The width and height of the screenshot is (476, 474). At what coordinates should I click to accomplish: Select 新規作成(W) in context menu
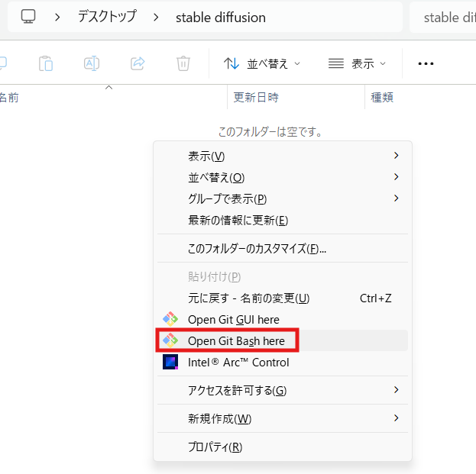click(x=283, y=418)
